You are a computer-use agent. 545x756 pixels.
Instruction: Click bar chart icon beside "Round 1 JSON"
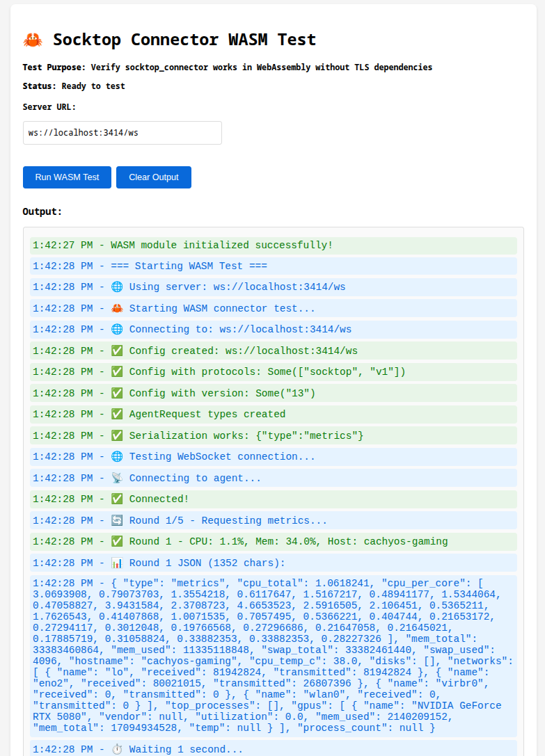click(117, 563)
